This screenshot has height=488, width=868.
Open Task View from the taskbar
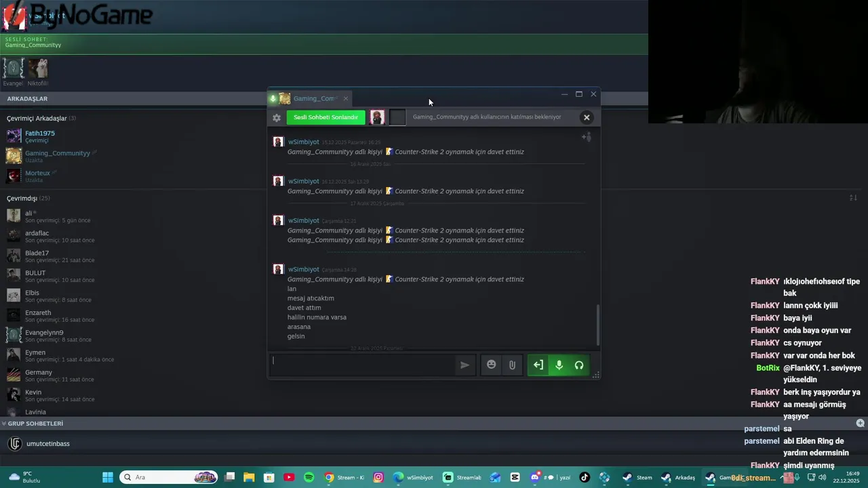[x=229, y=477]
